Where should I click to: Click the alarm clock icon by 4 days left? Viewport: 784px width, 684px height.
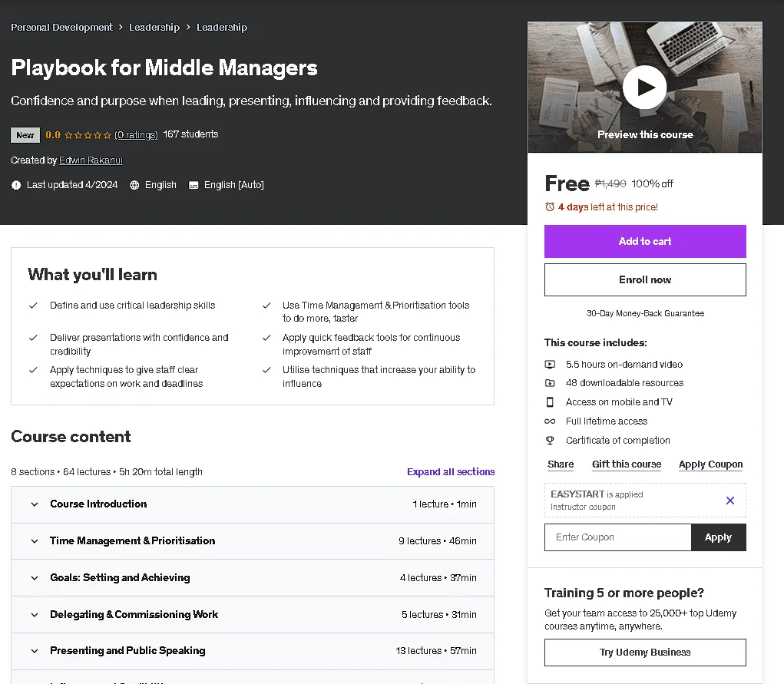[550, 207]
